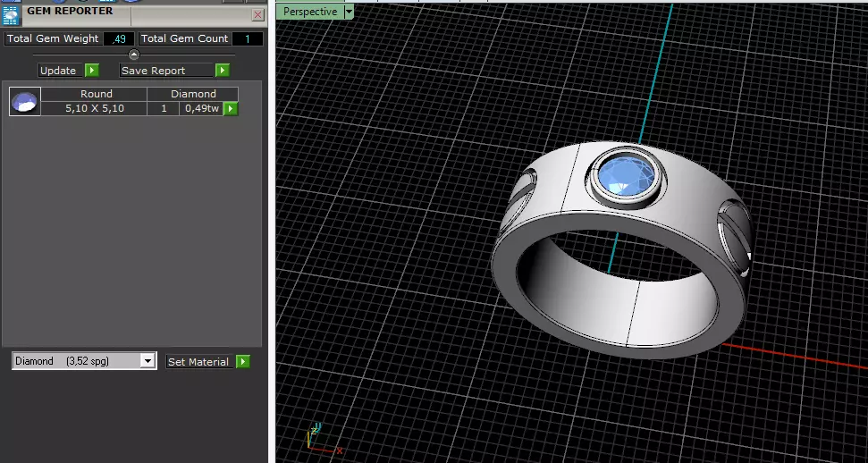Click the Perspective viewport title tab

coord(310,12)
